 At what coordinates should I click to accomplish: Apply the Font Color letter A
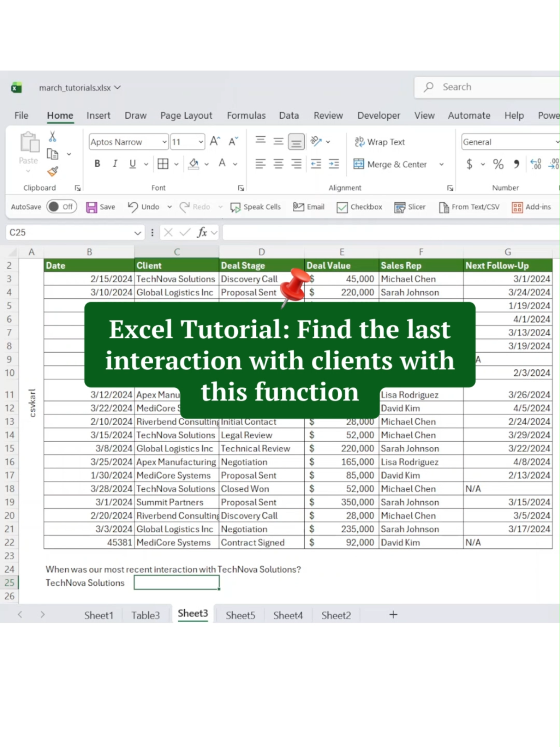pos(222,163)
